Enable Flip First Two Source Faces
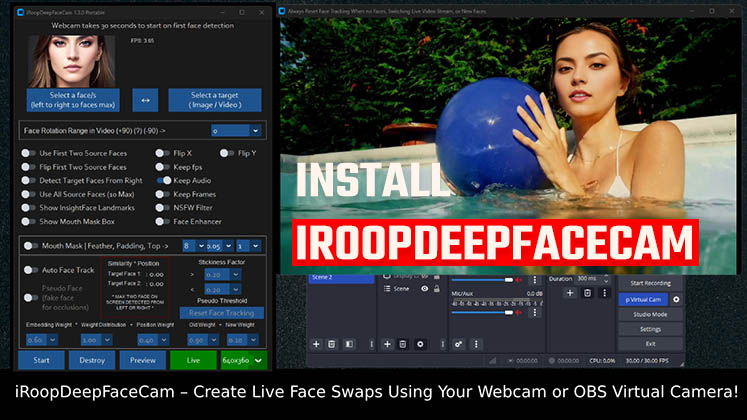This screenshot has height=420, width=747. 29,167
